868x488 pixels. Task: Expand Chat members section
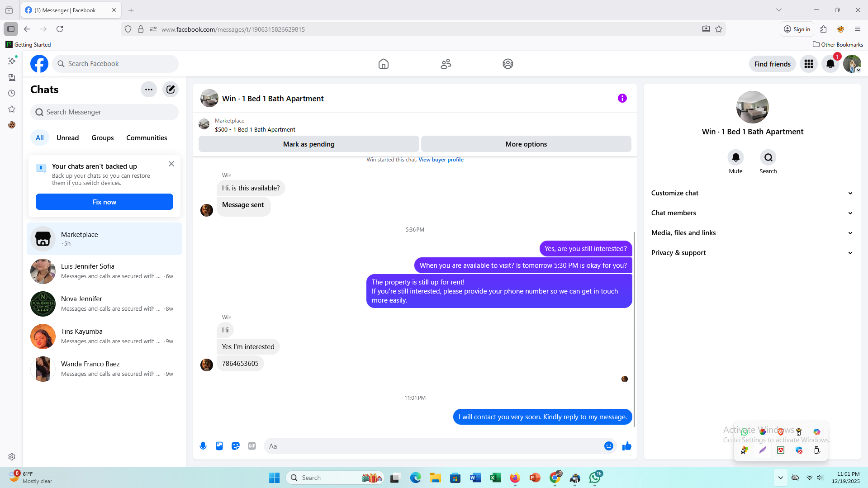point(752,213)
